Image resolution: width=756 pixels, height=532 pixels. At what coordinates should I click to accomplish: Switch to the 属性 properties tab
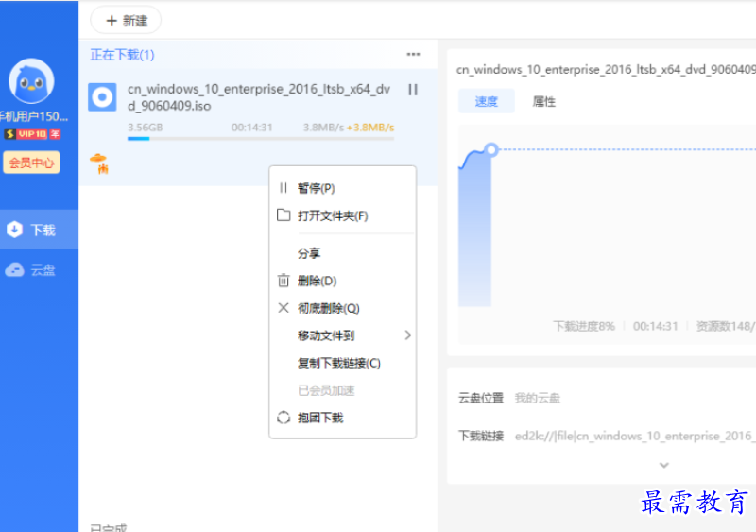(x=544, y=101)
